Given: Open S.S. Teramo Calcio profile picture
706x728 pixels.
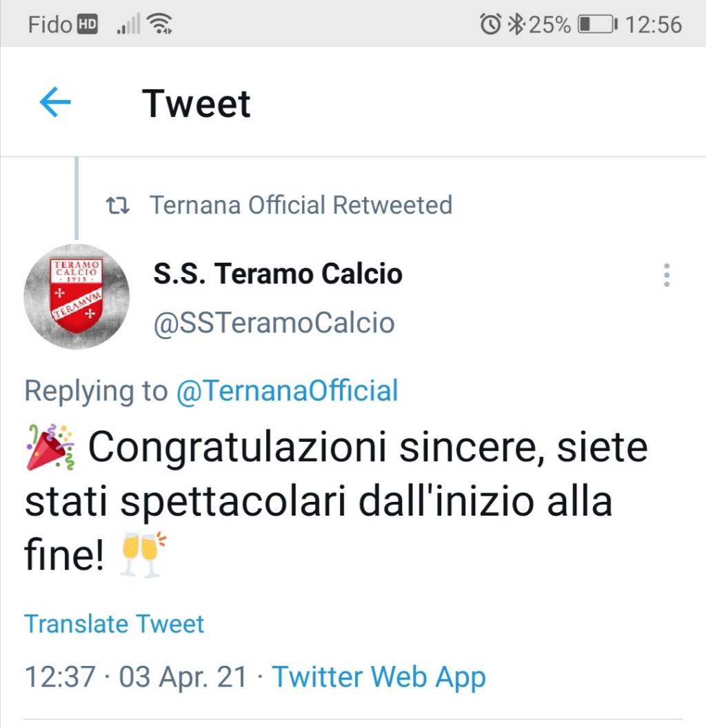Looking at the screenshot, I should click(x=77, y=296).
